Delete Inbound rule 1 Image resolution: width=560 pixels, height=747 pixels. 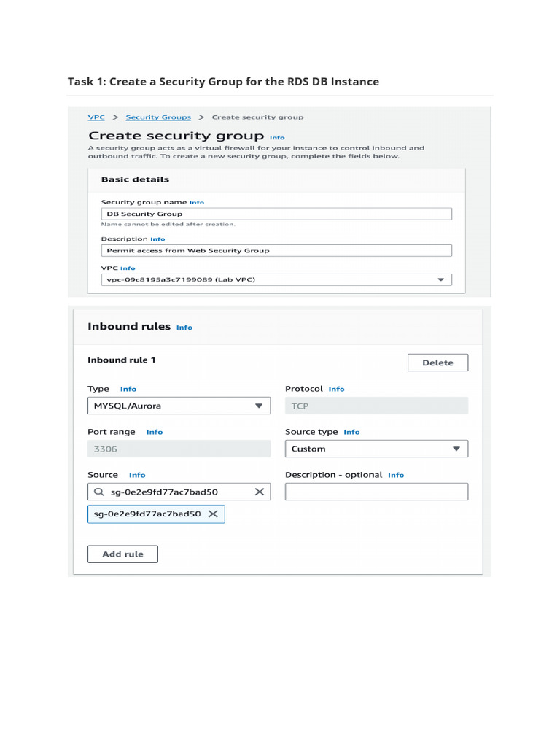(x=437, y=363)
